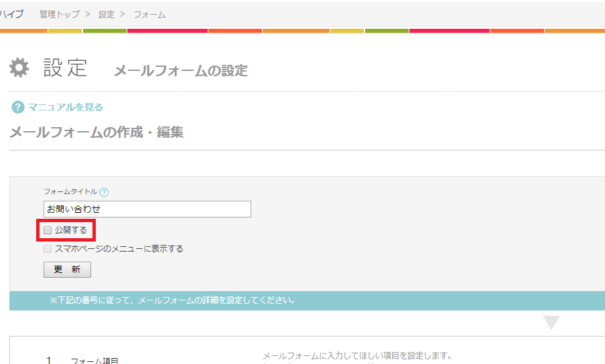605x364 pixels.
Task: Click the メールフォームの設定 heading
Action: pos(181,70)
